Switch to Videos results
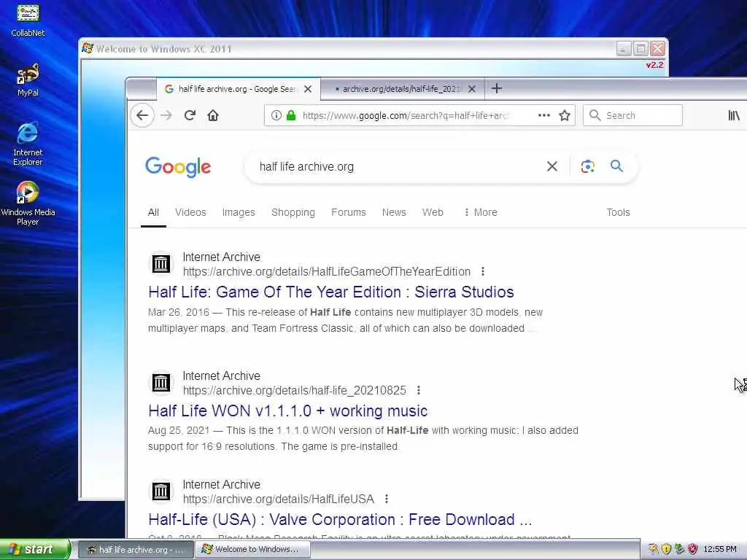The height and width of the screenshot is (560, 747). (x=190, y=212)
